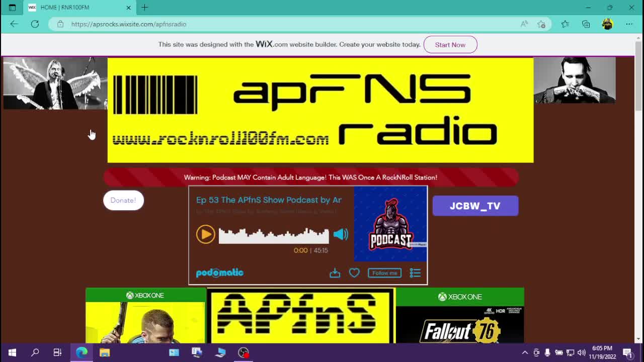Click the Follow me button
644x362 pixels.
point(384,273)
